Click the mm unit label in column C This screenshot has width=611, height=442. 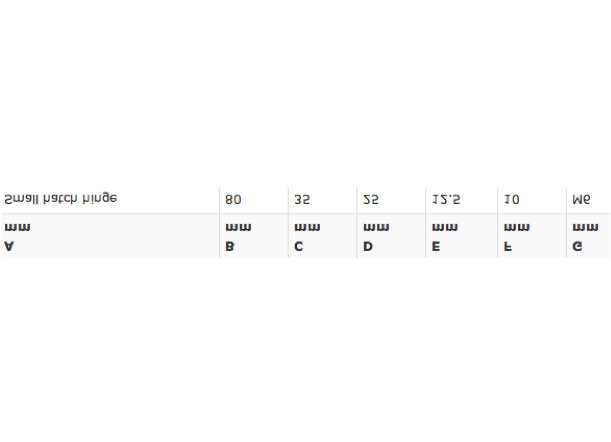307,227
